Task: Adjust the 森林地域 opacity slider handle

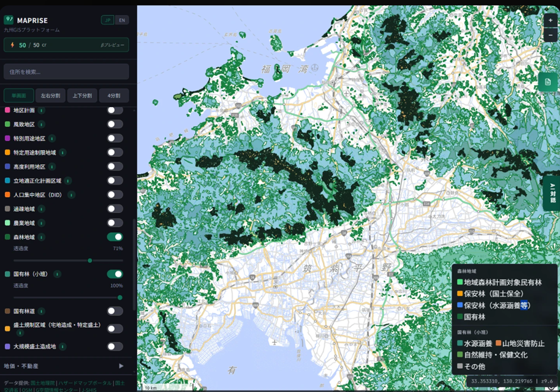Action: (x=90, y=261)
